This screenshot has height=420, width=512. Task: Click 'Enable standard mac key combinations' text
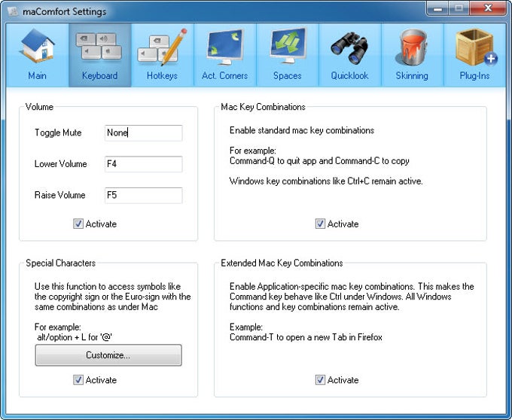point(302,130)
